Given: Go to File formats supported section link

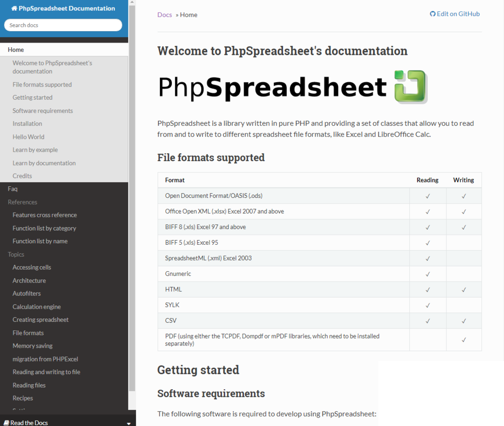Looking at the screenshot, I should (x=42, y=85).
